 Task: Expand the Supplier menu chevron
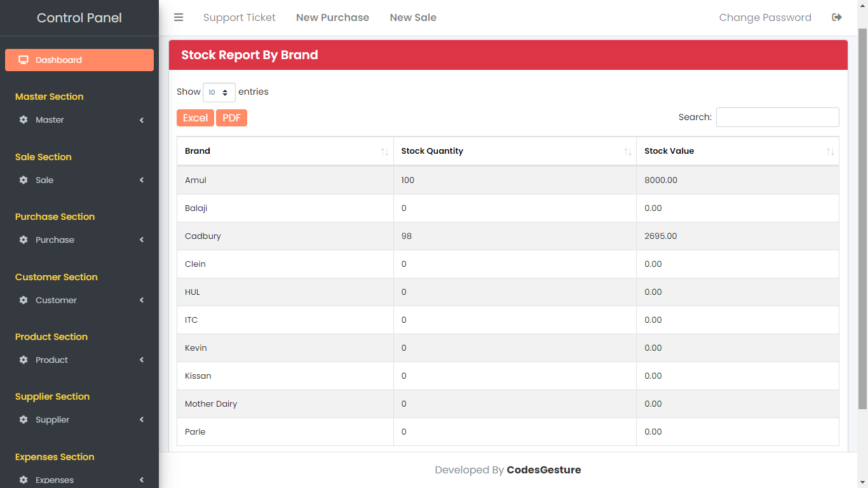(x=142, y=419)
